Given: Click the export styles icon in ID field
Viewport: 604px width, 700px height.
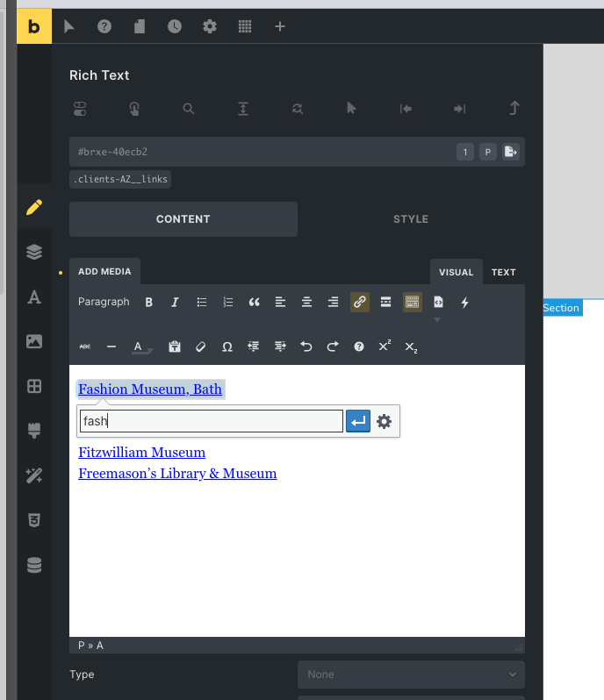Looking at the screenshot, I should 511,152.
